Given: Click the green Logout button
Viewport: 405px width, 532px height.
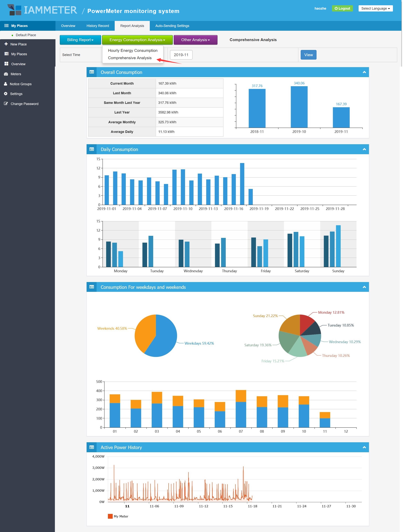Looking at the screenshot, I should point(342,8).
